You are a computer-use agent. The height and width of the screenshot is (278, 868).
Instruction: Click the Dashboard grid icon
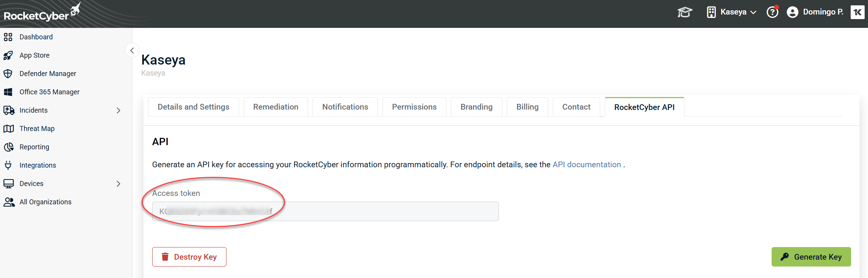coord(8,37)
